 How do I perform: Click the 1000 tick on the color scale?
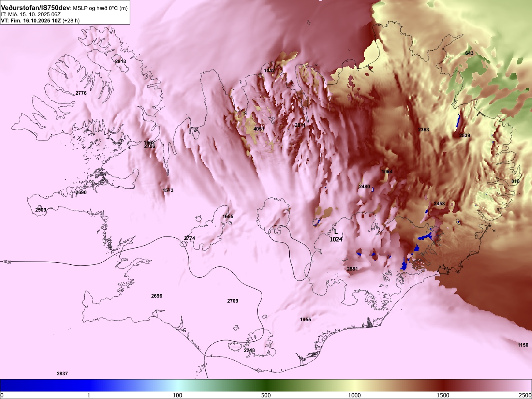(355, 395)
